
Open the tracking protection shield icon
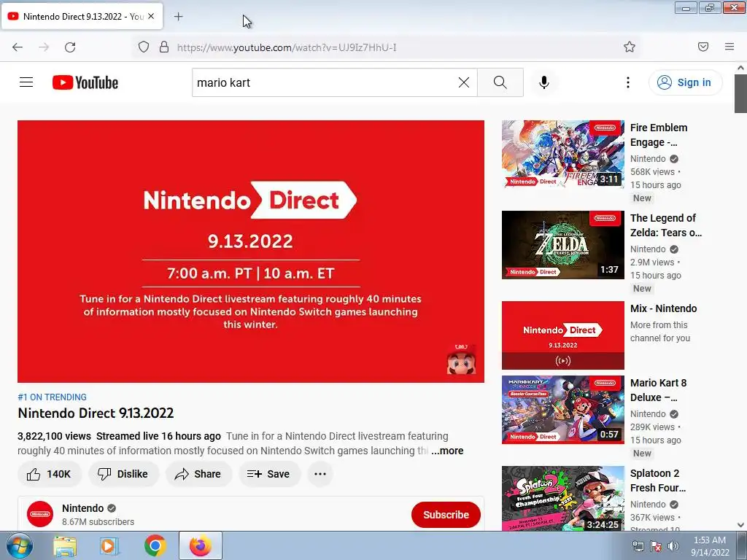(144, 47)
